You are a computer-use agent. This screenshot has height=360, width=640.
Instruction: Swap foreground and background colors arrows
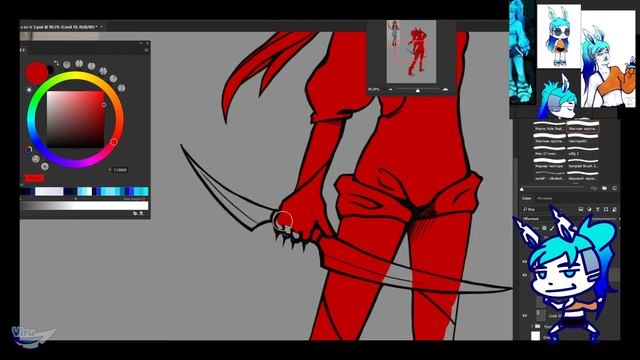pyautogui.click(x=56, y=63)
